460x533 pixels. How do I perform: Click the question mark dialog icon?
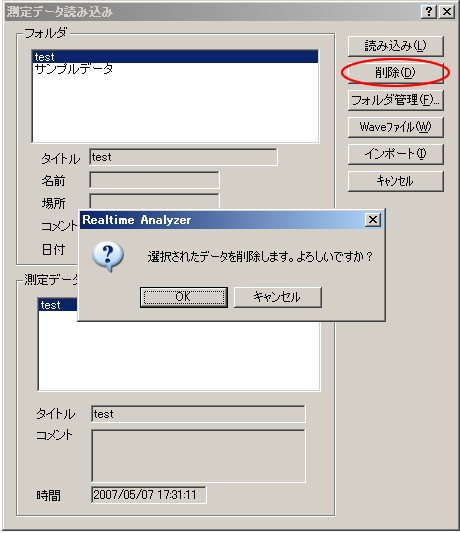(x=108, y=256)
